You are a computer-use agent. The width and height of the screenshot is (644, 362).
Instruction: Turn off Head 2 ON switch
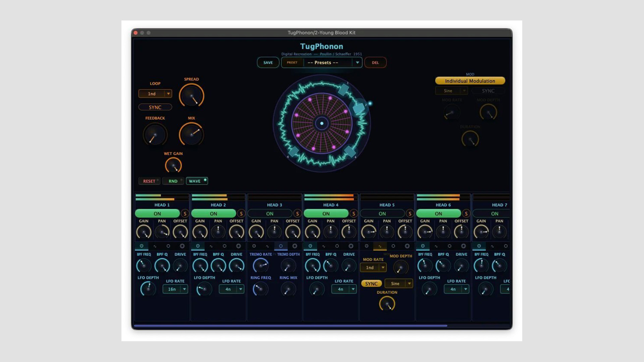click(214, 214)
